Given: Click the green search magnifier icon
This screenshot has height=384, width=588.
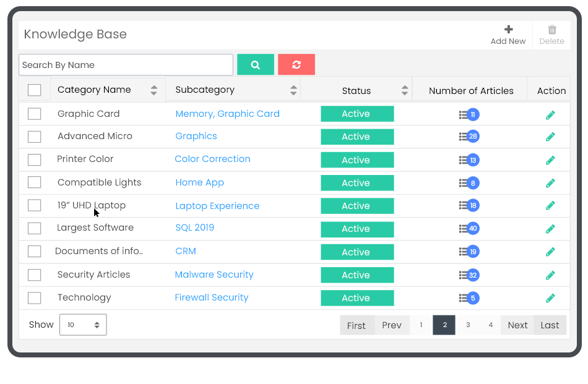Looking at the screenshot, I should click(x=255, y=64).
